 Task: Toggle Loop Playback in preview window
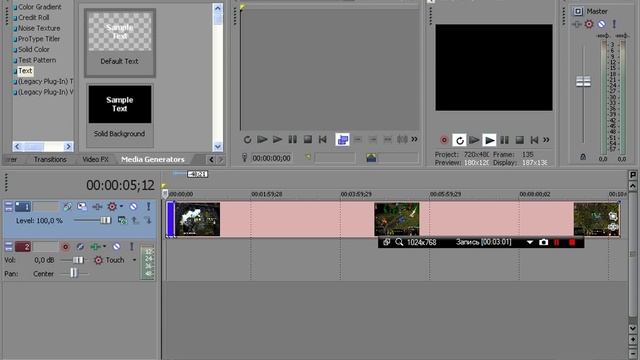point(460,140)
